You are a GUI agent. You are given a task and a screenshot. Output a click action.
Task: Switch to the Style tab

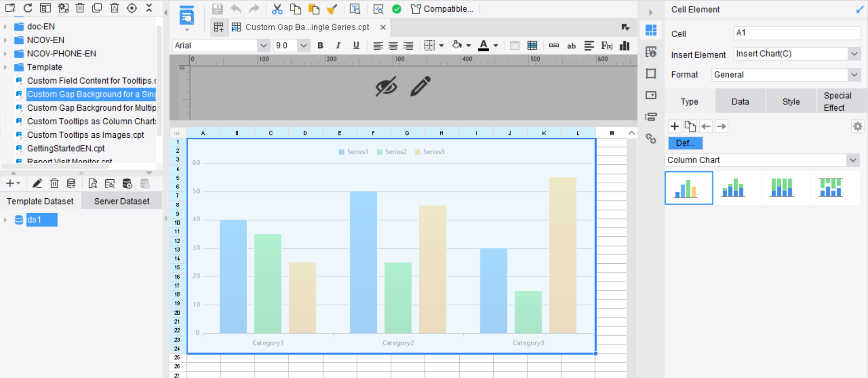[791, 102]
